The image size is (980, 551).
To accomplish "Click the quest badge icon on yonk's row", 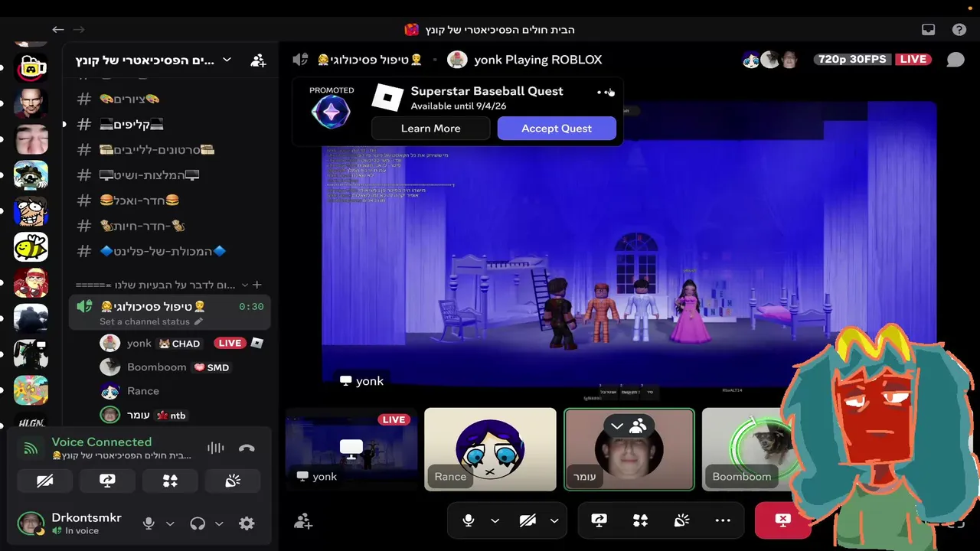I will (x=257, y=343).
